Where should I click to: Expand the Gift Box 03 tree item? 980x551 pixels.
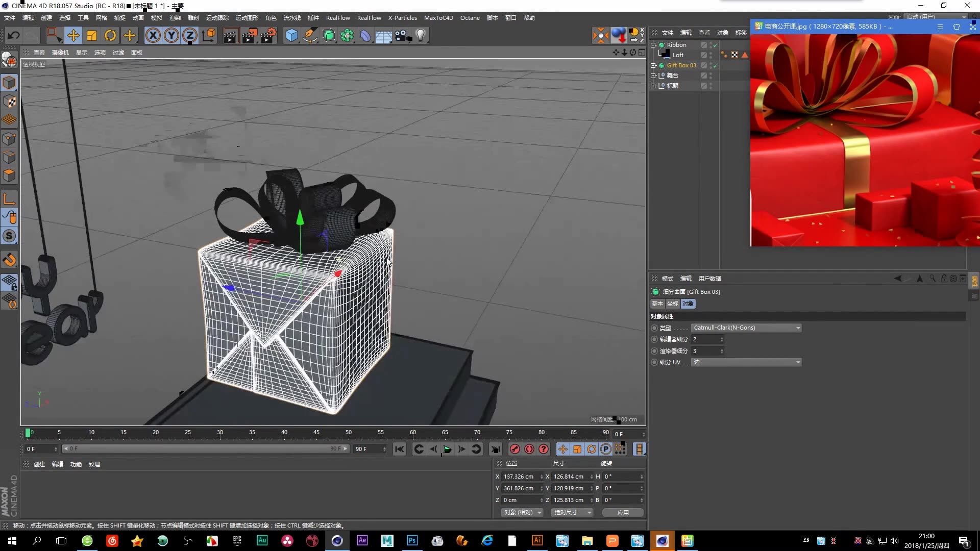click(653, 65)
